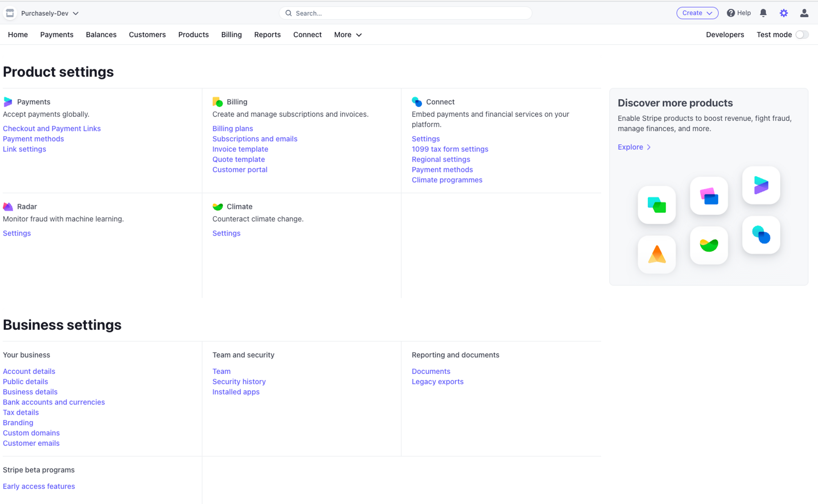
Task: Open Link settings
Action: (25, 149)
